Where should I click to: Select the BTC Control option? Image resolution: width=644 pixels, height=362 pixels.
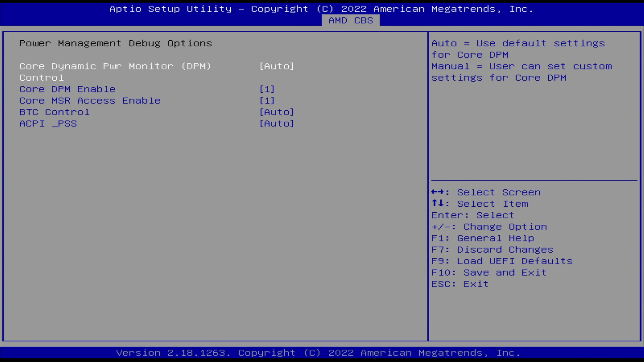[x=55, y=112]
